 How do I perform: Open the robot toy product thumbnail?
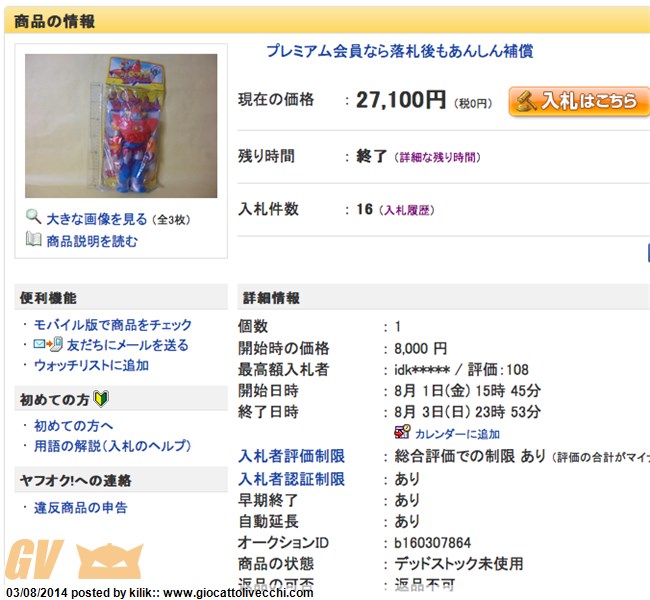pos(121,126)
